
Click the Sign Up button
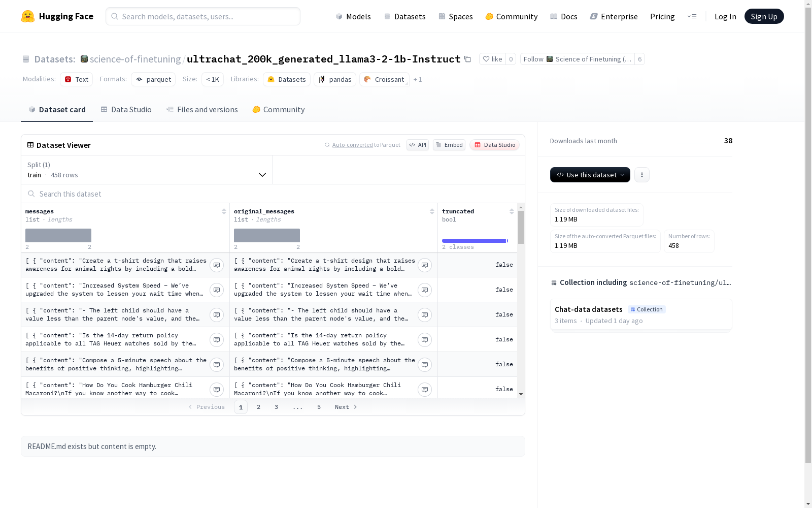point(764,16)
